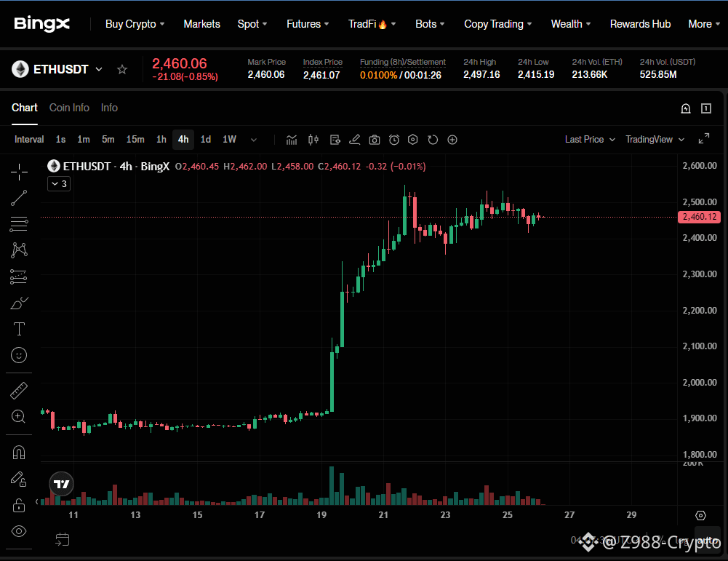This screenshot has height=561, width=728.
Task: Select the 15m interval
Action: pyautogui.click(x=135, y=139)
